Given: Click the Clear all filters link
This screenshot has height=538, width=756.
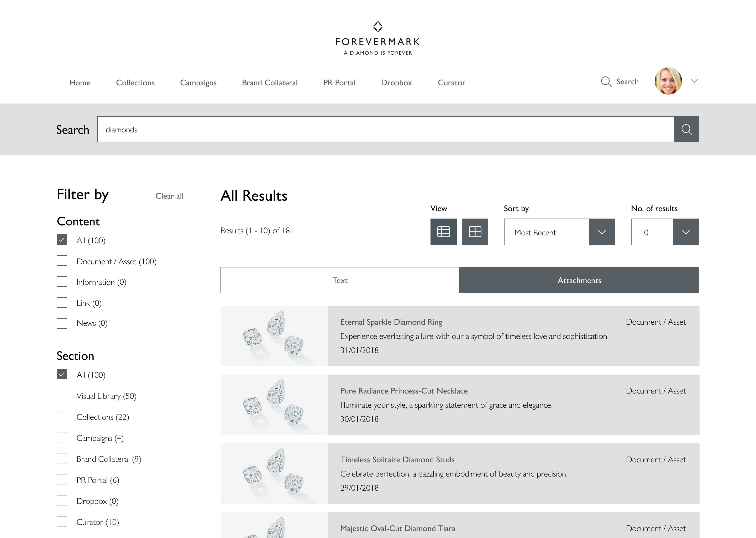Looking at the screenshot, I should coord(169,196).
